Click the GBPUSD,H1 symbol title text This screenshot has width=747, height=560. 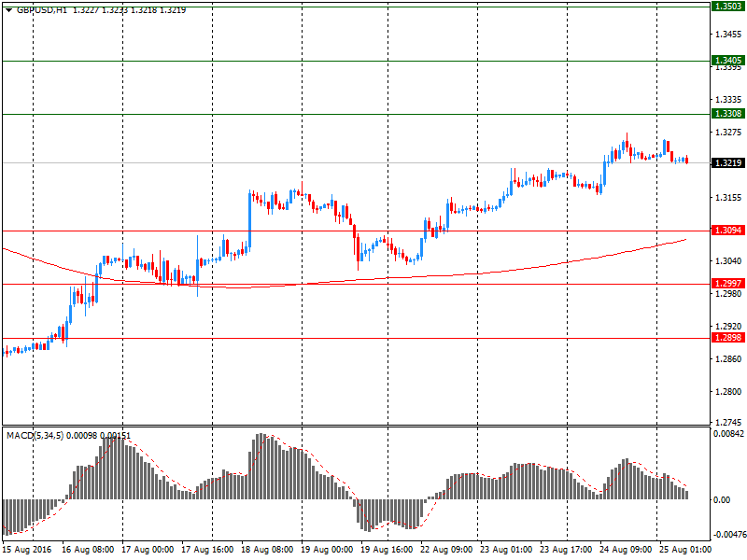(x=42, y=10)
